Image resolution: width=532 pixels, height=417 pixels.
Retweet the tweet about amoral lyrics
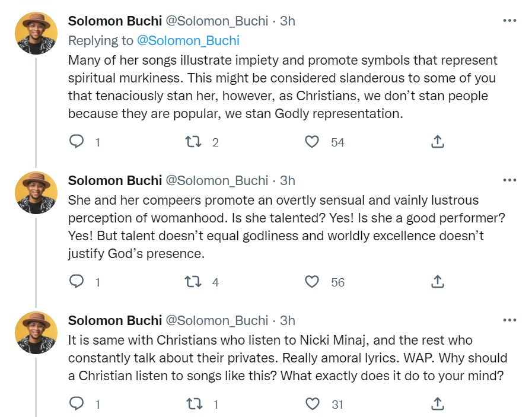pos(193,405)
